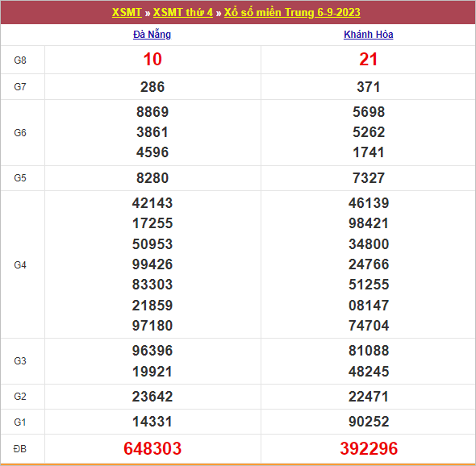Open the Đà Nẵng province link

click(x=152, y=35)
